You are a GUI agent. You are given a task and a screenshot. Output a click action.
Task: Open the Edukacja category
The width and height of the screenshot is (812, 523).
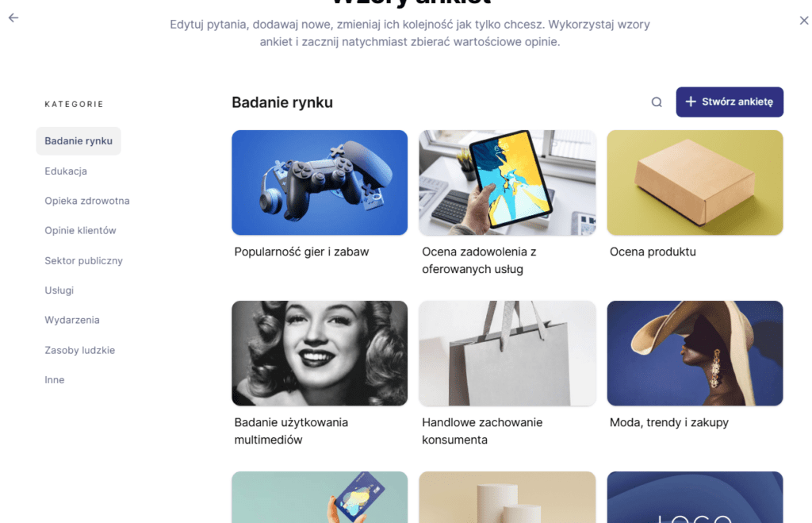tap(66, 171)
